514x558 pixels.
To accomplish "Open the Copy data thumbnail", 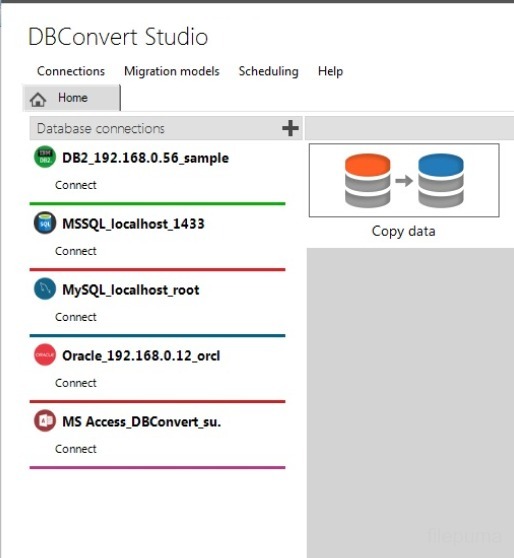I will pos(404,180).
